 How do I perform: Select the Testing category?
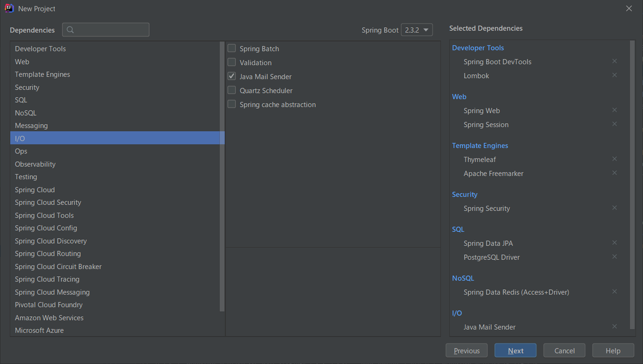[x=115, y=177]
